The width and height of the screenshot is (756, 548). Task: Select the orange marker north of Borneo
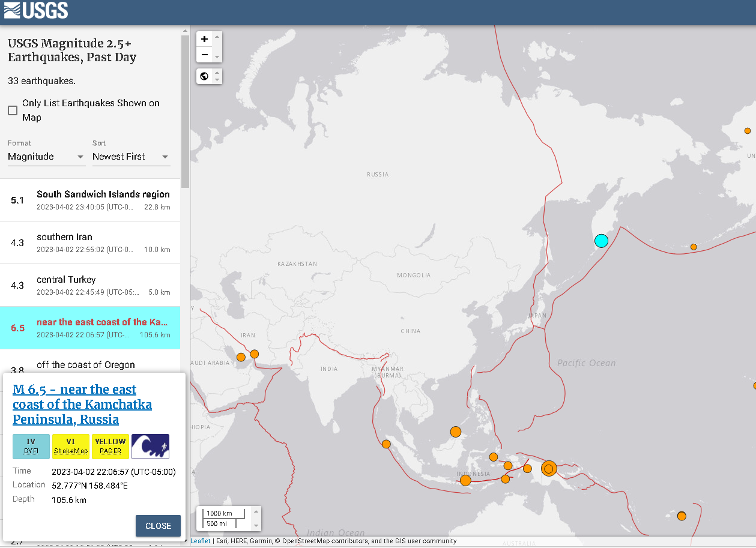tap(456, 432)
